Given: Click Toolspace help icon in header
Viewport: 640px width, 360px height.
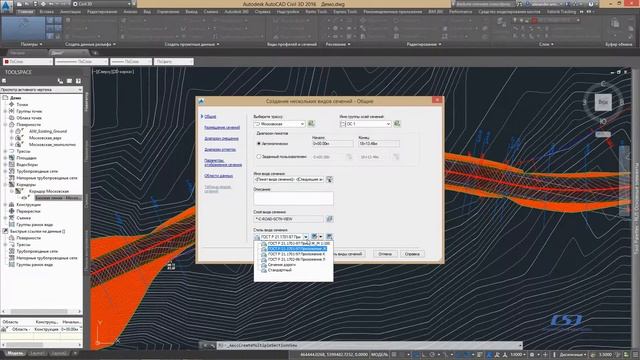Looking at the screenshot, I should tap(78, 81).
